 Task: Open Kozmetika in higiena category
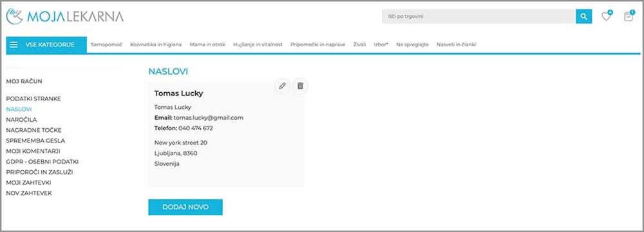[x=156, y=44]
